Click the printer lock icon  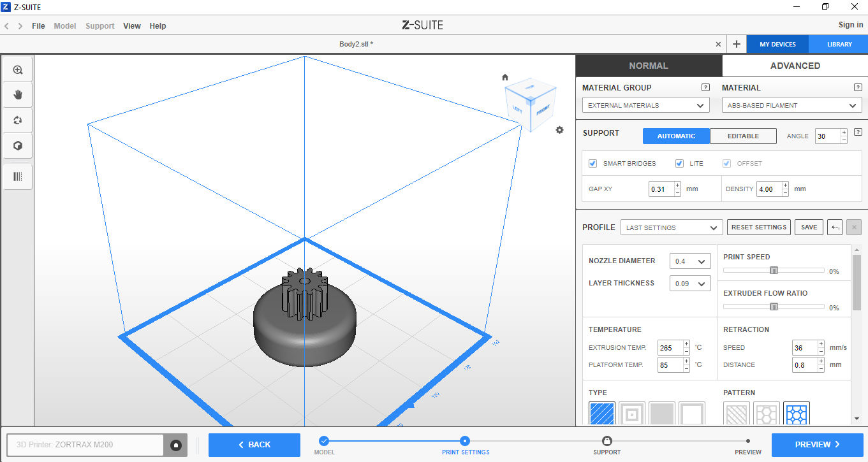click(x=176, y=445)
